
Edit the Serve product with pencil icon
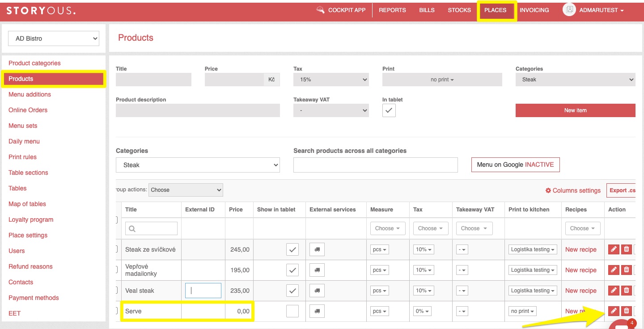614,311
